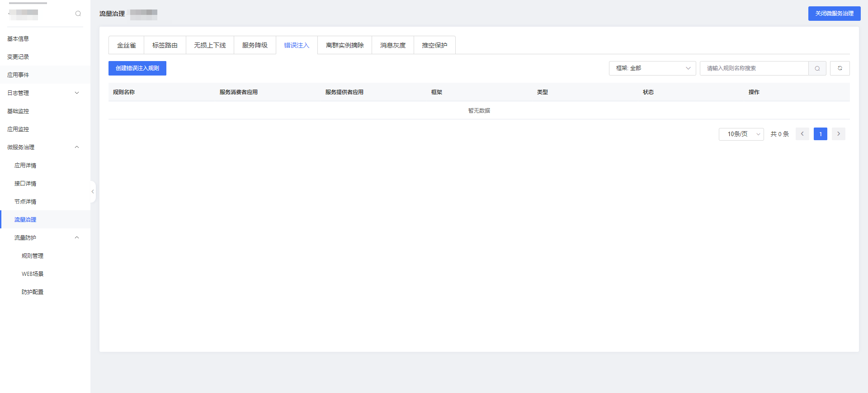Switch to the 金丝雀 tab
868x393 pixels.
[x=127, y=45]
